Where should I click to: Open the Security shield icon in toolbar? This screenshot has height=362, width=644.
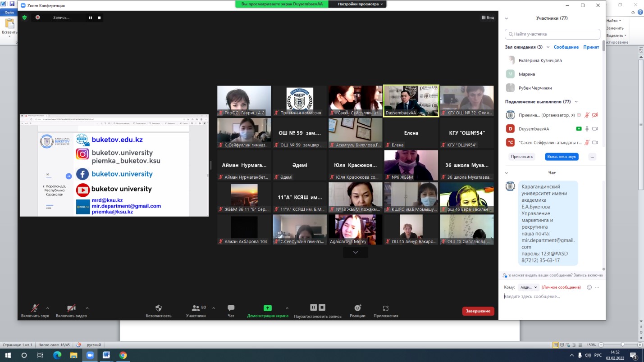158,308
